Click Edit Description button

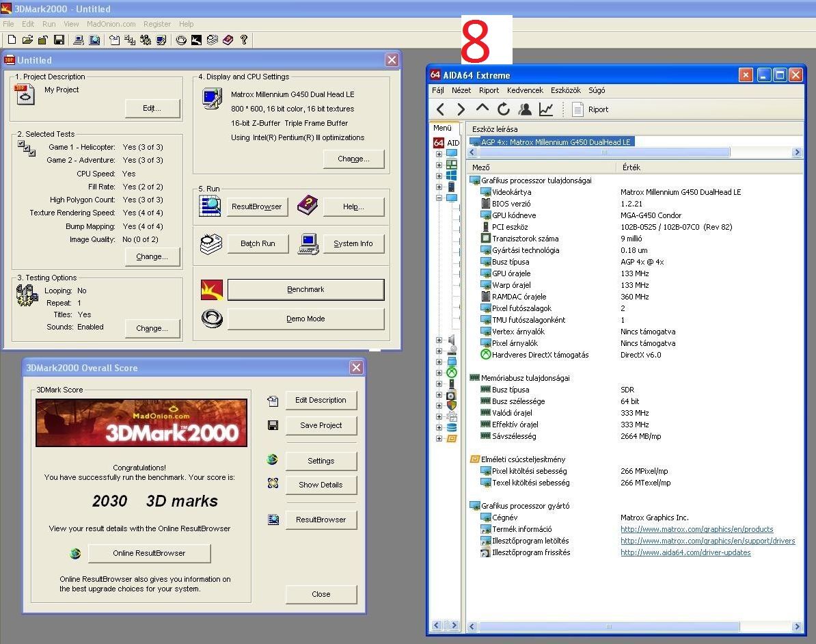(x=321, y=401)
